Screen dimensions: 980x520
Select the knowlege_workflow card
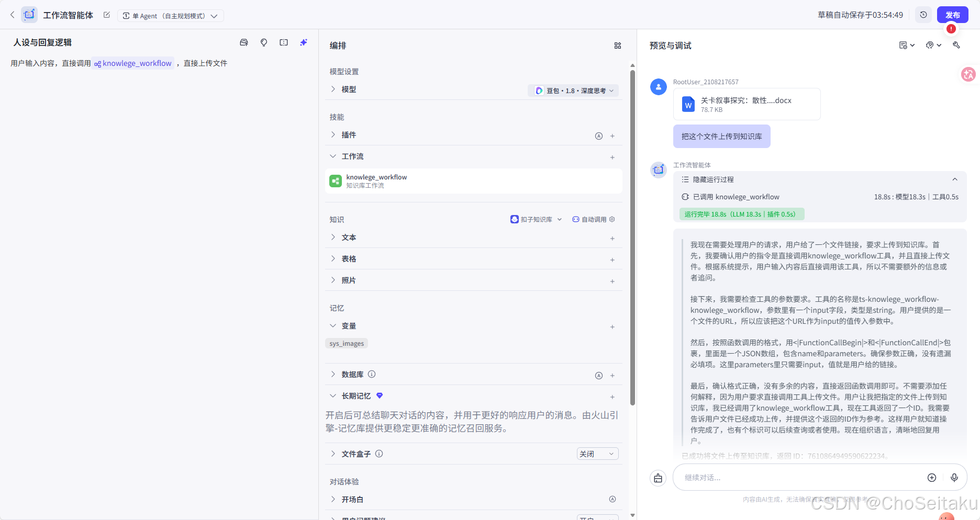[x=473, y=181]
